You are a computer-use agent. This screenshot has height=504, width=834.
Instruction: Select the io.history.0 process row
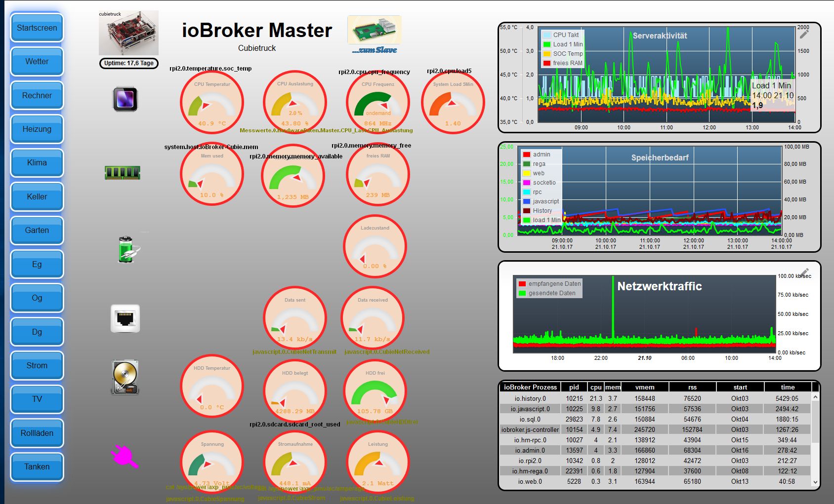[656, 398]
